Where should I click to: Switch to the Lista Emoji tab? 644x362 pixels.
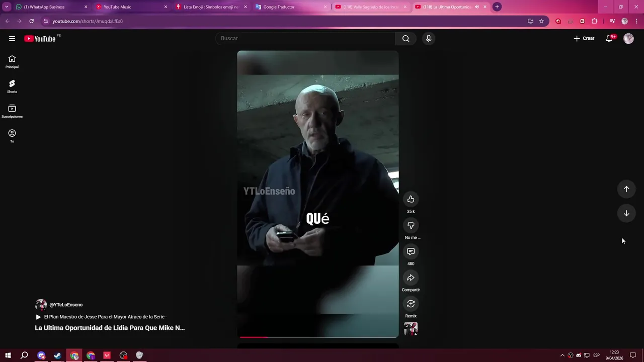[x=210, y=7]
